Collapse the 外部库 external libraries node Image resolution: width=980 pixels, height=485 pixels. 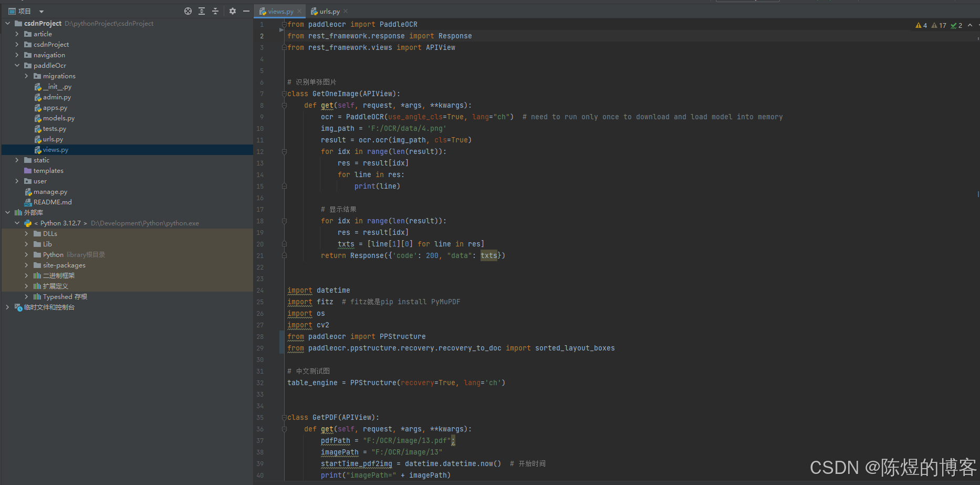[x=8, y=213]
